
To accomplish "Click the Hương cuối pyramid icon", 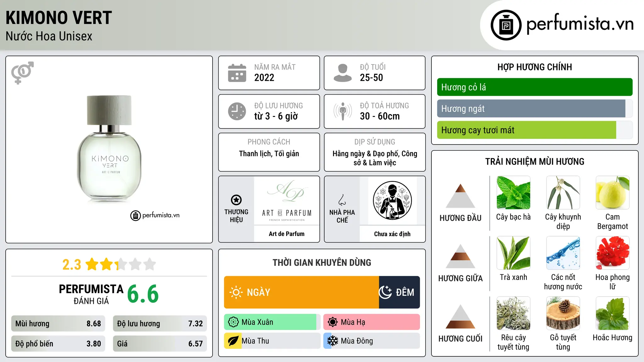I will pos(460,316).
